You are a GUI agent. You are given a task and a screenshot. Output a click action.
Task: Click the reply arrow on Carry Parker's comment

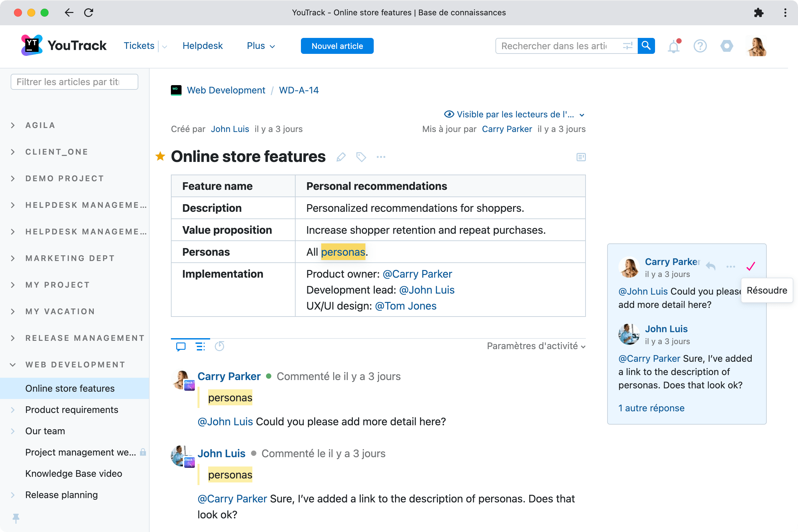coord(711,266)
